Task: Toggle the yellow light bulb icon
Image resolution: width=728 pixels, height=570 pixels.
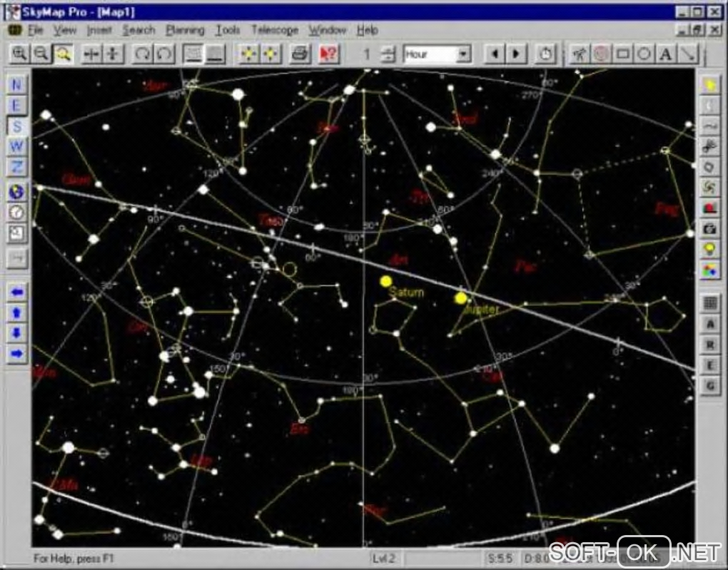Action: [709, 249]
